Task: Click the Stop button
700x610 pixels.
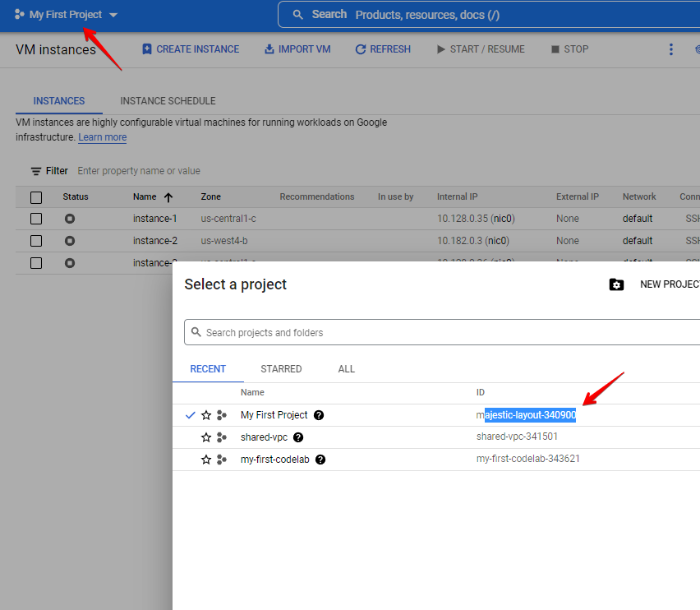Action: 569,49
